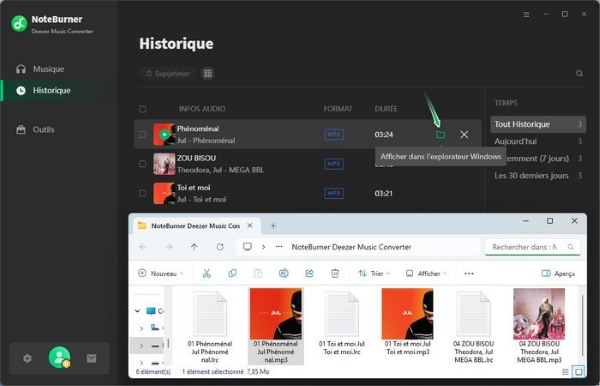Click the 03:21 duration value
The width and height of the screenshot is (600, 386).
(x=383, y=194)
